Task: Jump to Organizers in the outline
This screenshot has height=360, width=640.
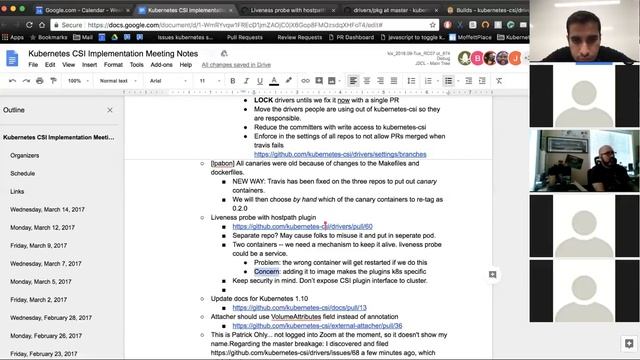Action: tap(24, 156)
